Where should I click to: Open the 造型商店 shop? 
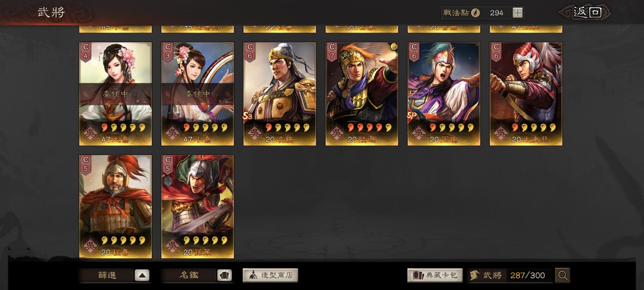270,275
